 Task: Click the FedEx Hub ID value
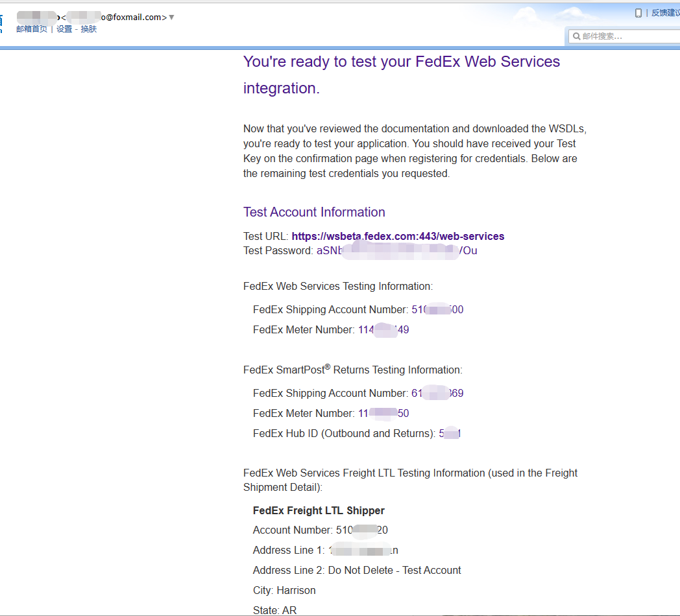[450, 434]
